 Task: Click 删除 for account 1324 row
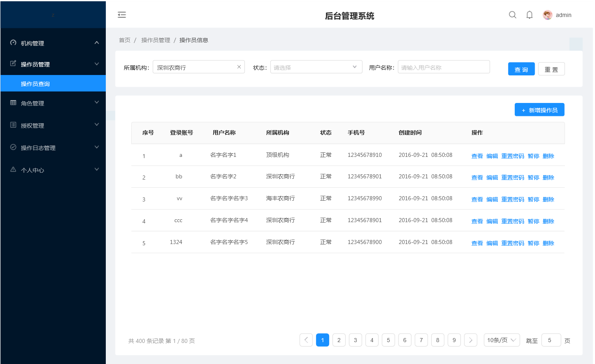[548, 243]
